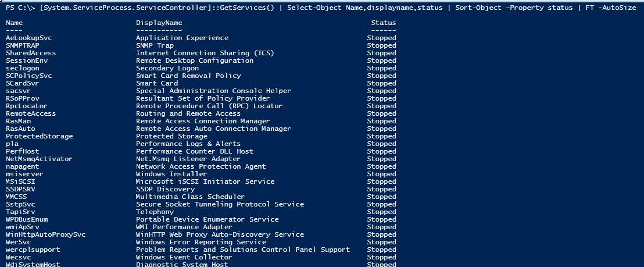Select the RpcLocator service name
Image resolution: width=644 pixels, height=267 pixels.
[27, 106]
